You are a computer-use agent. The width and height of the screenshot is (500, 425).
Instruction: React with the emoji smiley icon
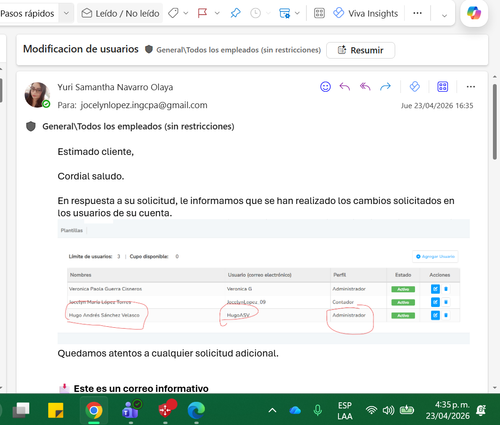[325, 87]
